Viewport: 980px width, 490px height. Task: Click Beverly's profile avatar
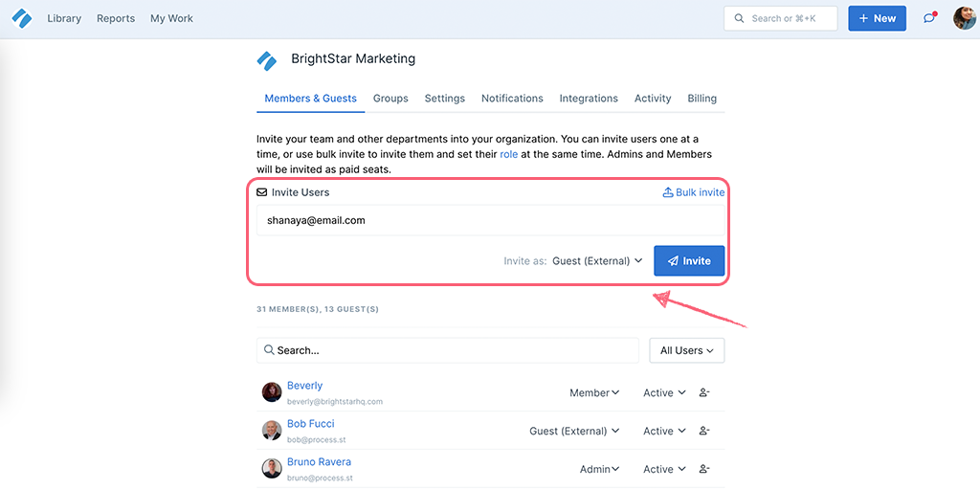coord(272,392)
